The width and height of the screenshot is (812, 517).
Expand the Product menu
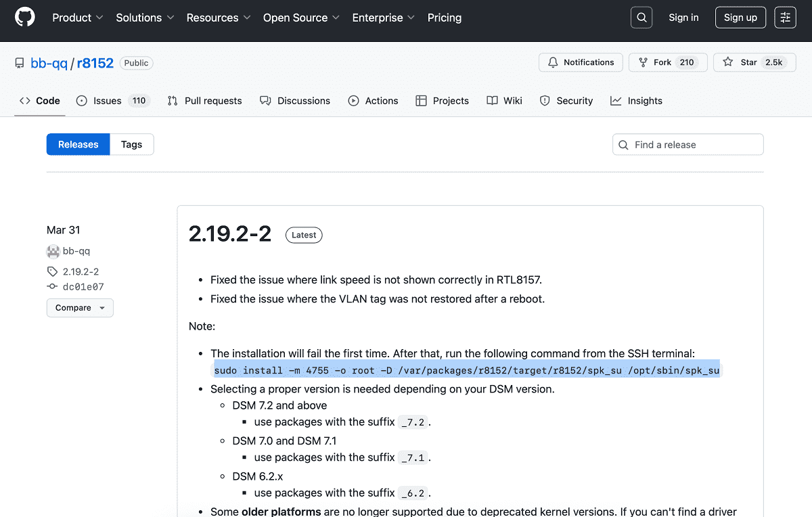click(x=78, y=18)
